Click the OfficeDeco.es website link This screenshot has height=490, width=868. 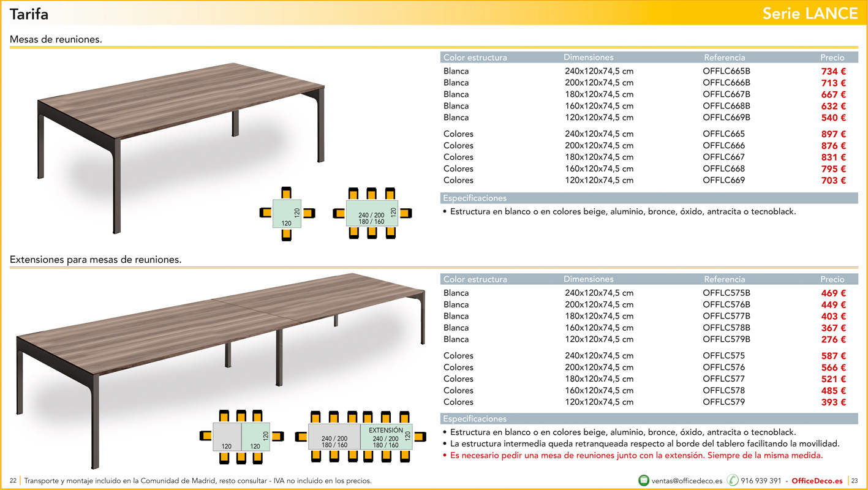[x=817, y=481]
